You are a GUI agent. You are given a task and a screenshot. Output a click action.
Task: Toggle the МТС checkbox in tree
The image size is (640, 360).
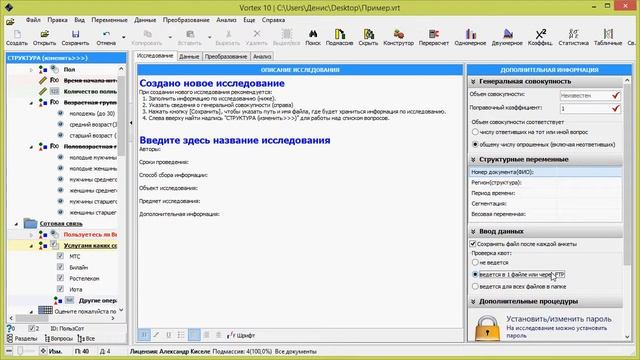coord(60,256)
